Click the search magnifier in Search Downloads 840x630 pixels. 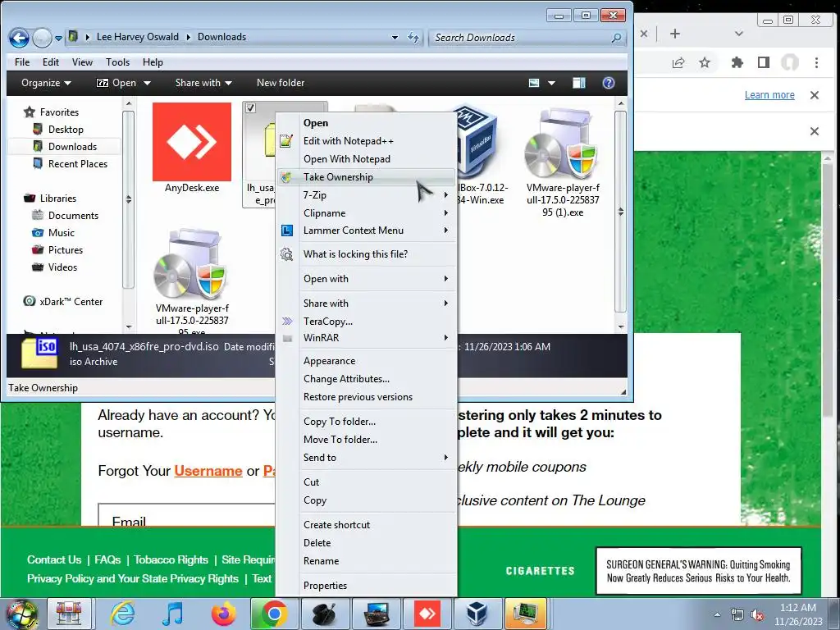point(617,38)
